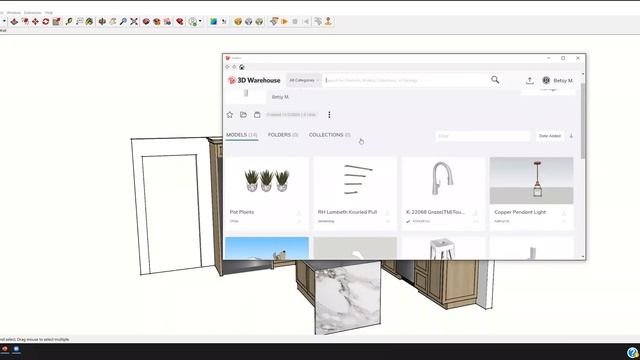Click the home icon in 3D Warehouse
Image resolution: width=640 pixels, height=360 pixels.
tap(242, 67)
